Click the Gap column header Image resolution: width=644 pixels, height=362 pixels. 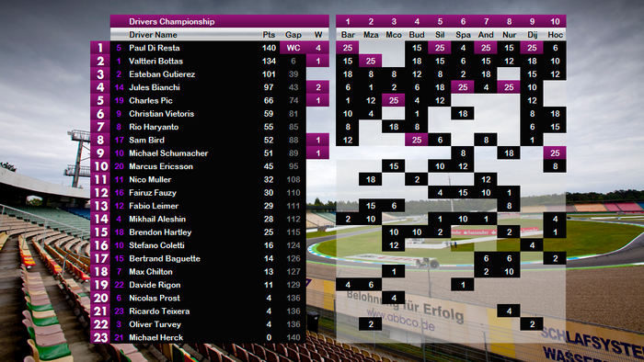(x=293, y=35)
